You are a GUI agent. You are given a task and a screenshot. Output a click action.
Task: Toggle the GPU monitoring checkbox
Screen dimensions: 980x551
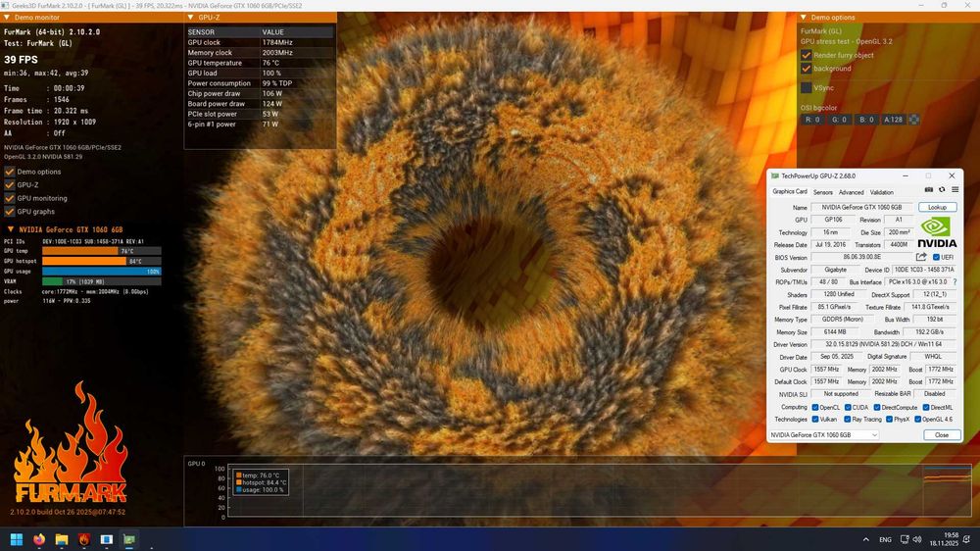tap(10, 198)
